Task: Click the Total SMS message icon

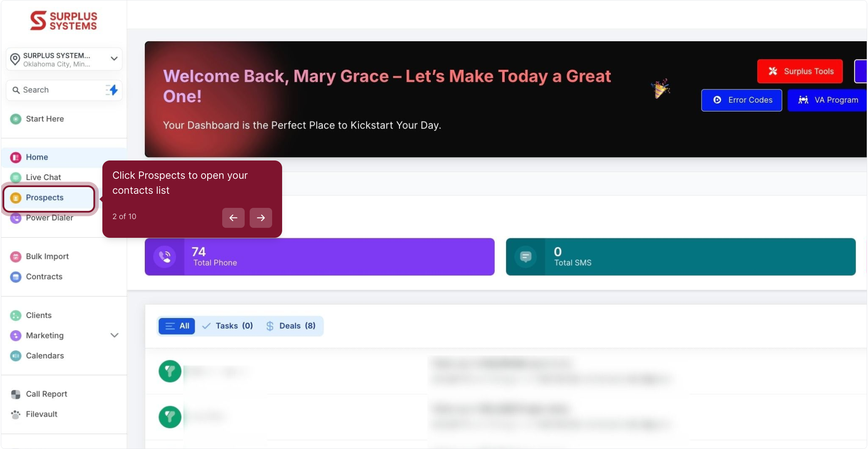Action: [526, 257]
